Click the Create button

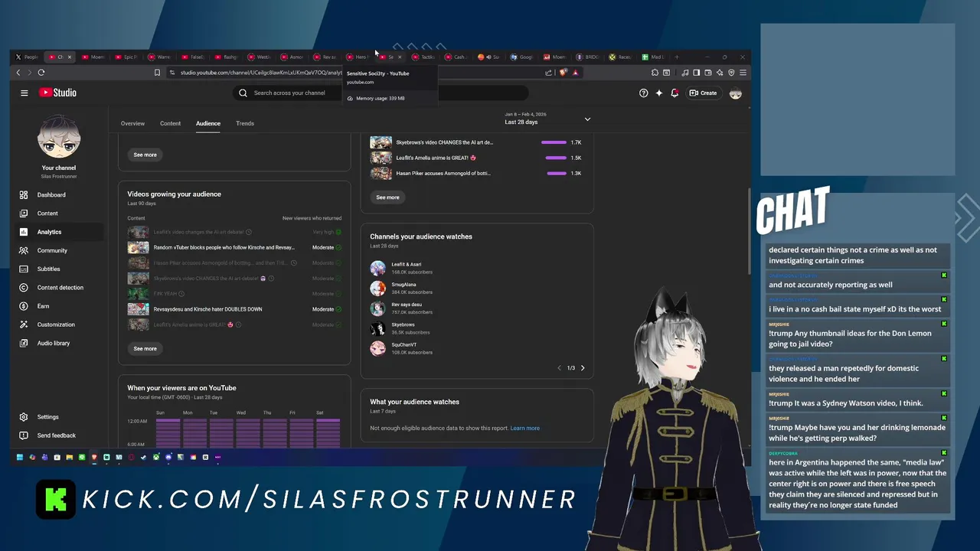(x=703, y=93)
